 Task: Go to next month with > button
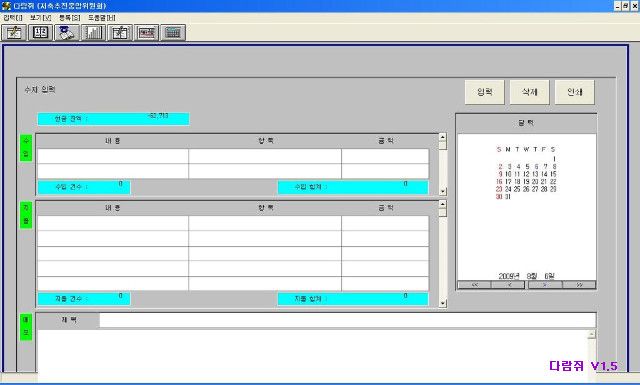click(544, 285)
